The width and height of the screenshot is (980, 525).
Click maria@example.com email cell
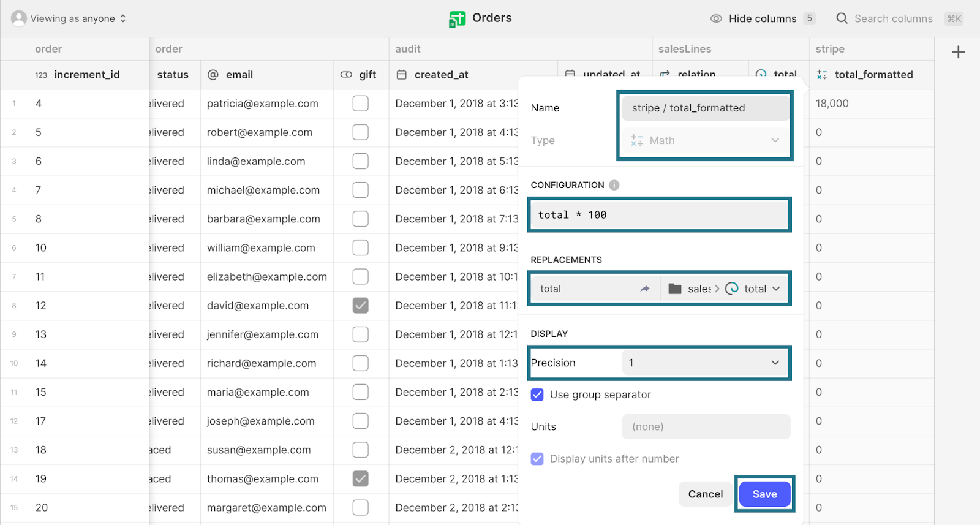point(267,392)
